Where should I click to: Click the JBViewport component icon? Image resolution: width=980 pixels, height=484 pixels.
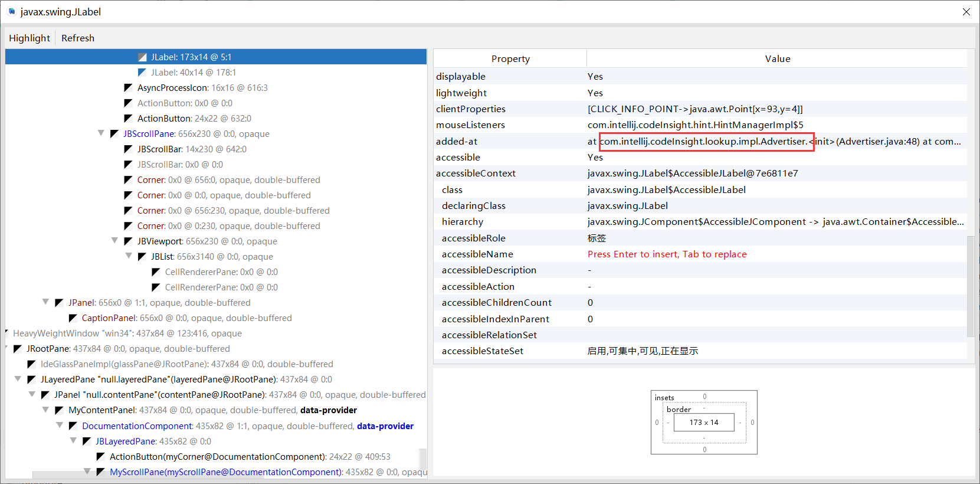tap(128, 241)
